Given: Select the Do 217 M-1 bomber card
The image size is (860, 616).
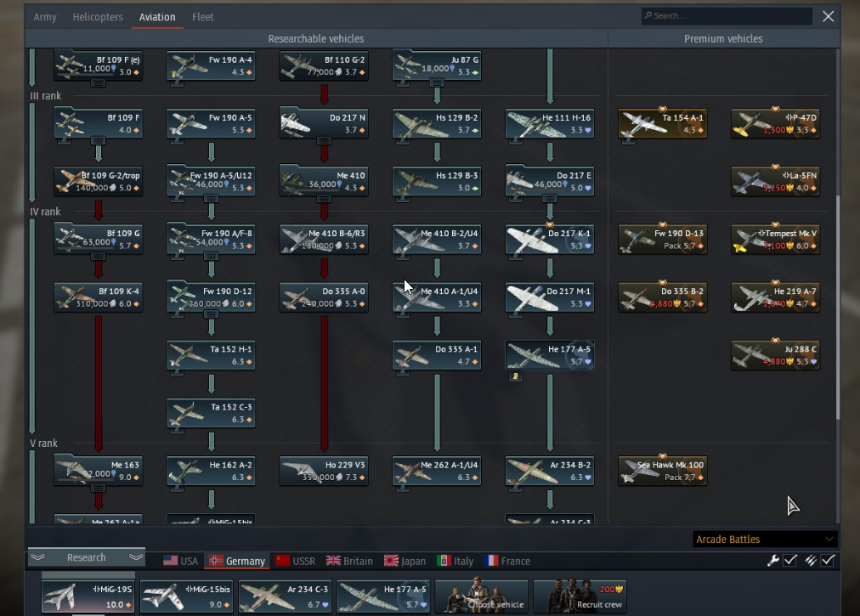Looking at the screenshot, I should pos(550,297).
